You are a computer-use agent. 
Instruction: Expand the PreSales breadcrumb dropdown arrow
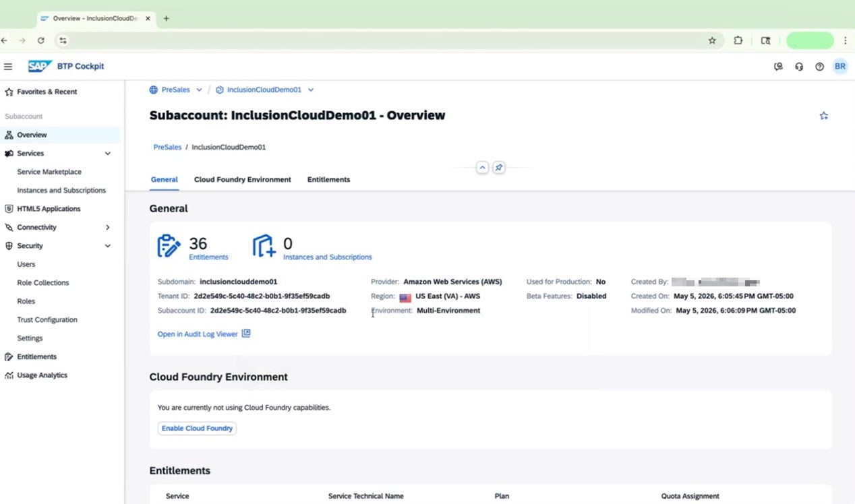point(200,90)
